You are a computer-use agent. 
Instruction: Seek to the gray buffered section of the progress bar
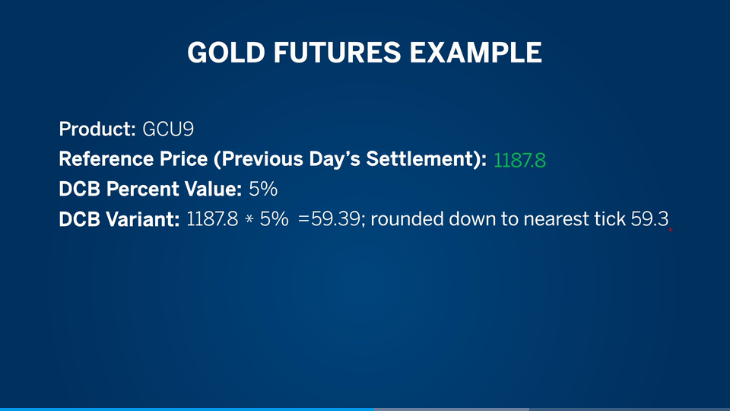[452, 408]
